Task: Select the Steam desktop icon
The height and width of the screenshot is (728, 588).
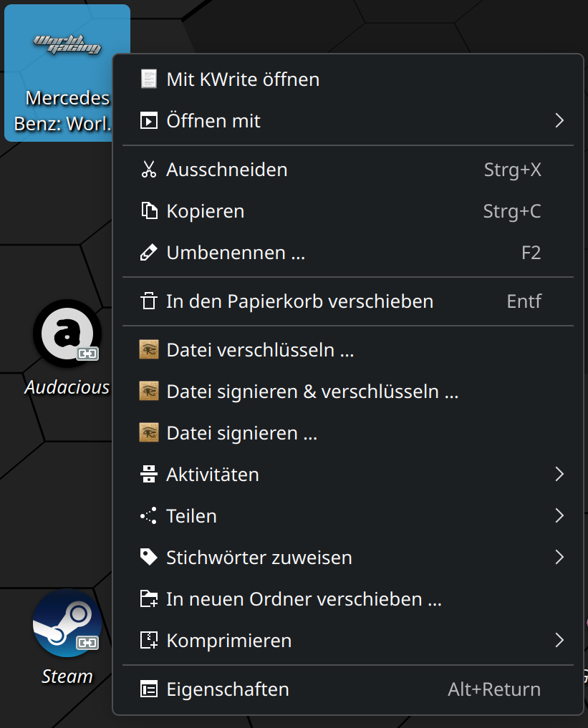Action: tap(67, 637)
